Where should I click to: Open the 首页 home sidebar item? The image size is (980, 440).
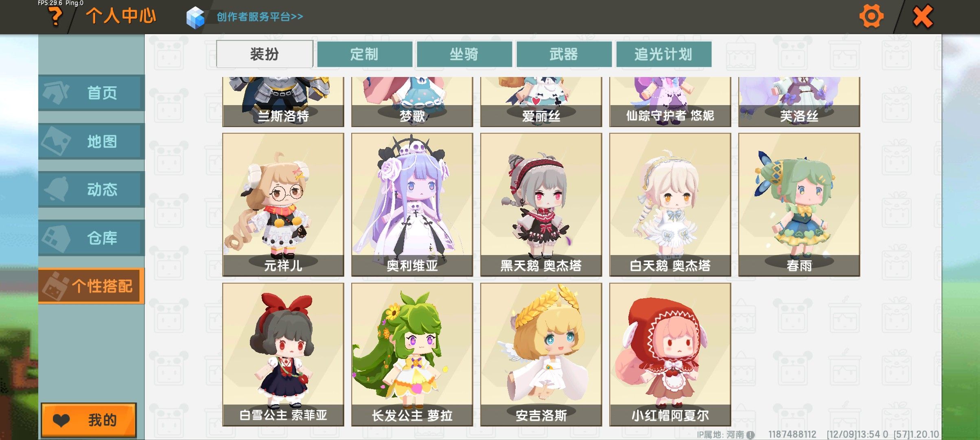[x=92, y=92]
